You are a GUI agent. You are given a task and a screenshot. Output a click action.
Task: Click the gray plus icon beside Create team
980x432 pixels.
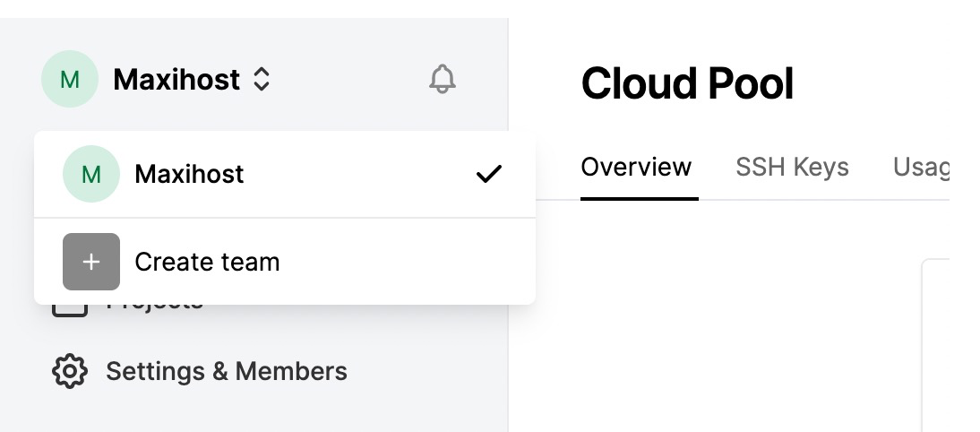point(91,262)
